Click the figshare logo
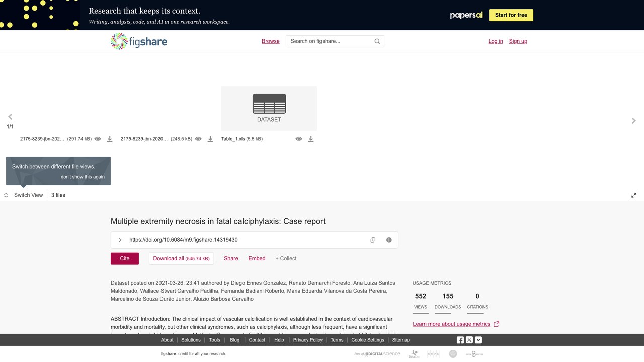This screenshot has width=644, height=362. tap(139, 41)
